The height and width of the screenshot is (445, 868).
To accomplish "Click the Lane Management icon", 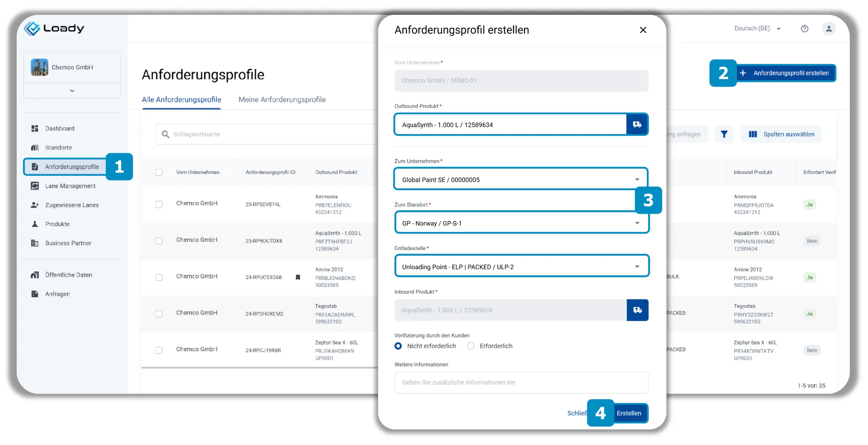I will pos(35,186).
